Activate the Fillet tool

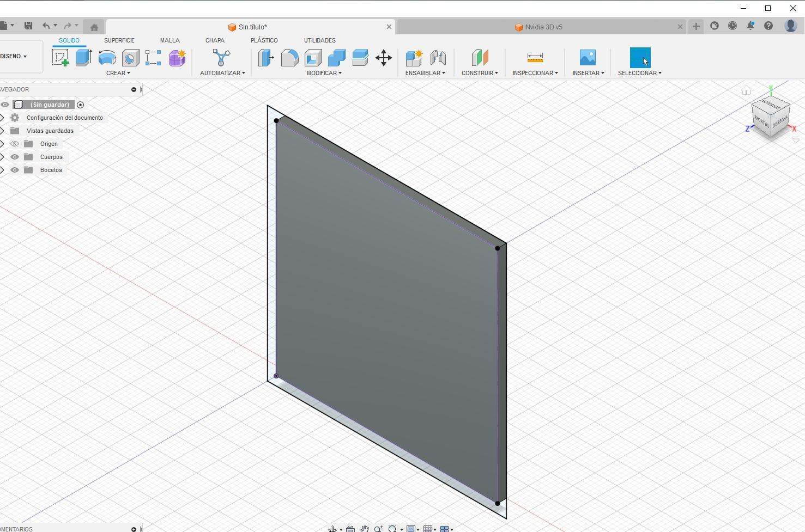(x=289, y=58)
